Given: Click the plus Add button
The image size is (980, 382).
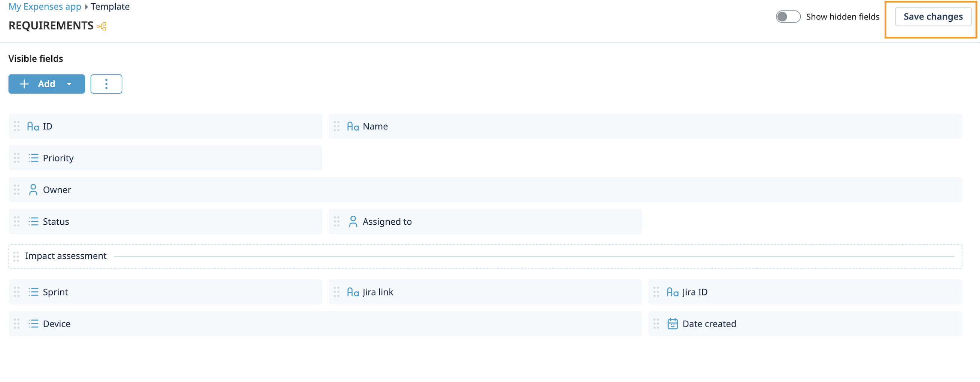Looking at the screenshot, I should point(38,84).
